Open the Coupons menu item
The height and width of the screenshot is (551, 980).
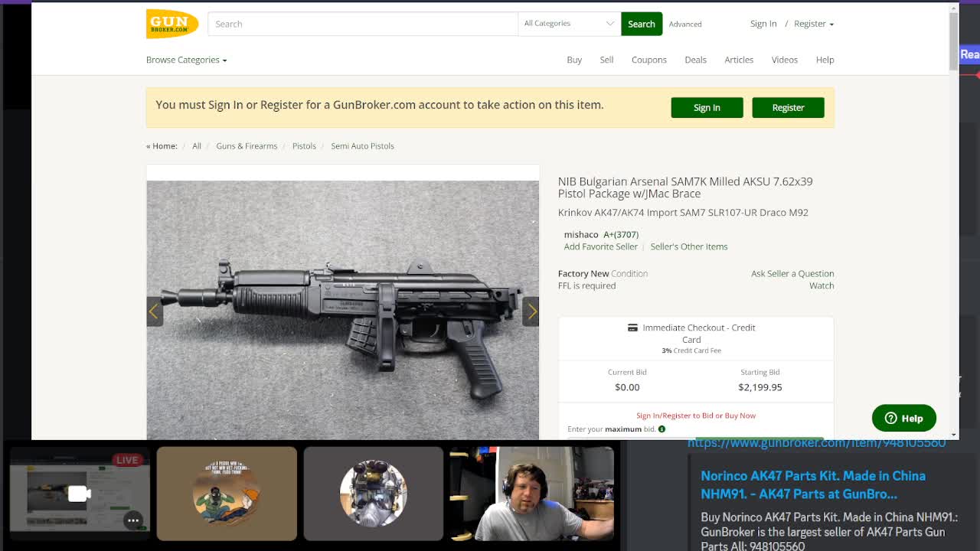tap(649, 60)
